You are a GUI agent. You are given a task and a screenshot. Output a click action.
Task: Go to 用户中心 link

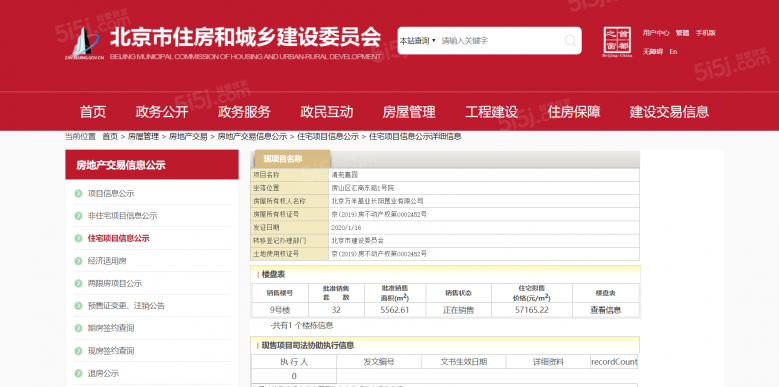pyautogui.click(x=656, y=33)
